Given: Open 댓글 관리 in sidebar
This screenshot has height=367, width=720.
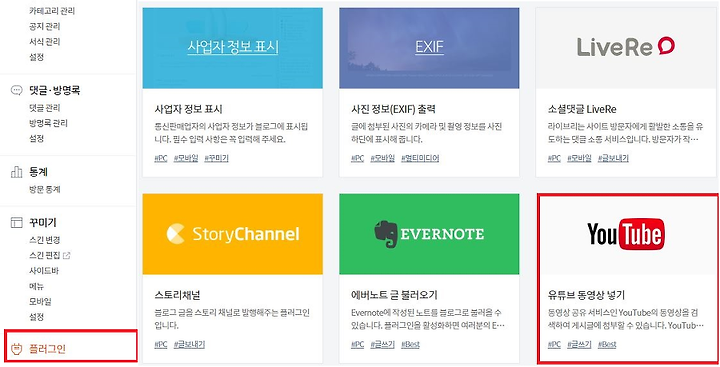Looking at the screenshot, I should (x=44, y=108).
